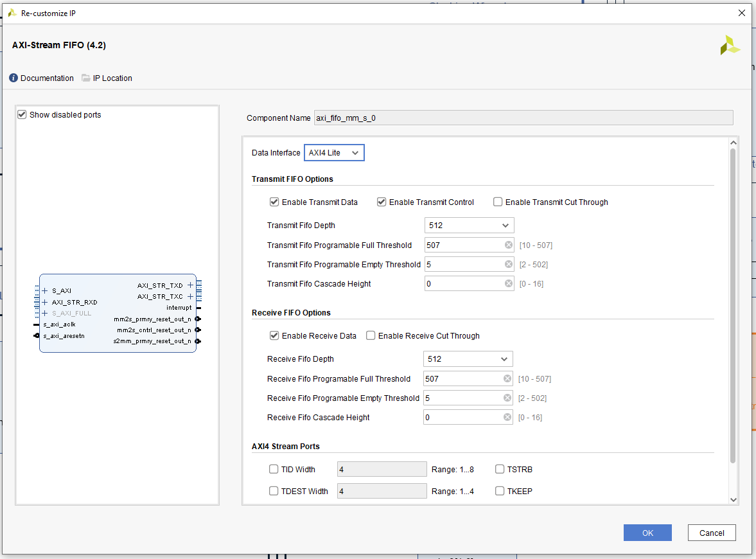
Task: Expand the AXI_STR_TXC port plus icon
Action: [191, 296]
